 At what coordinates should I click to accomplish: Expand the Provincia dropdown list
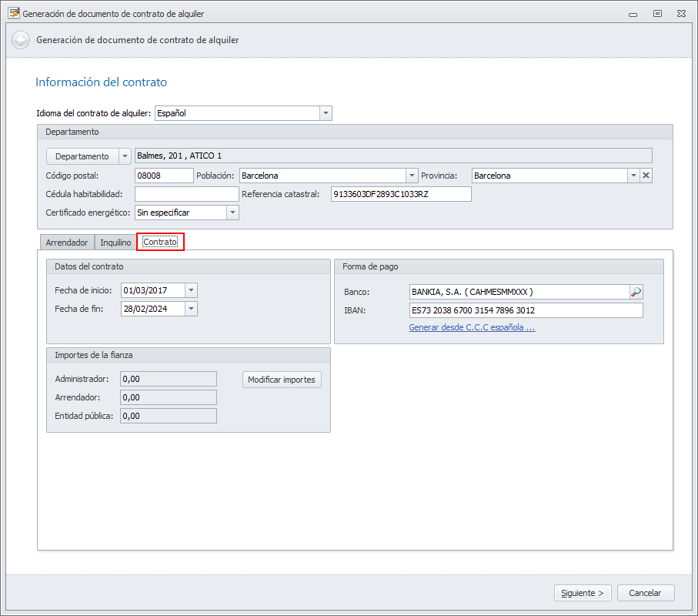(x=633, y=176)
